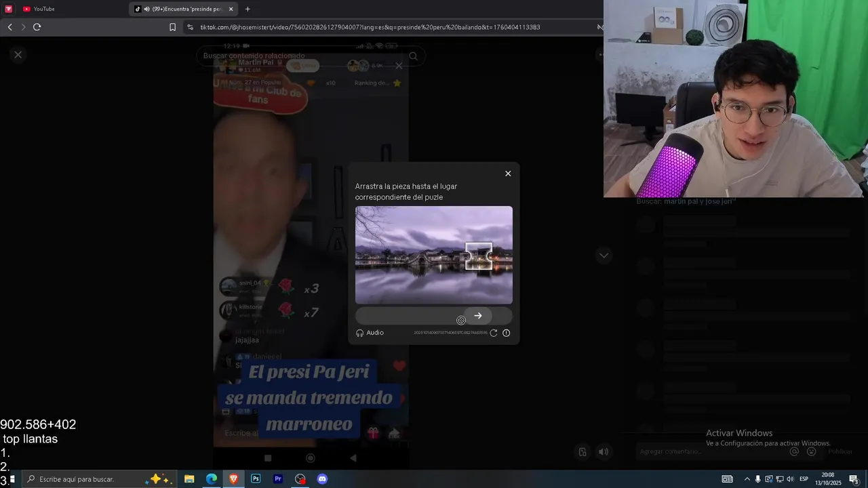Change ESP input language
The image size is (868, 488).
coord(804,479)
